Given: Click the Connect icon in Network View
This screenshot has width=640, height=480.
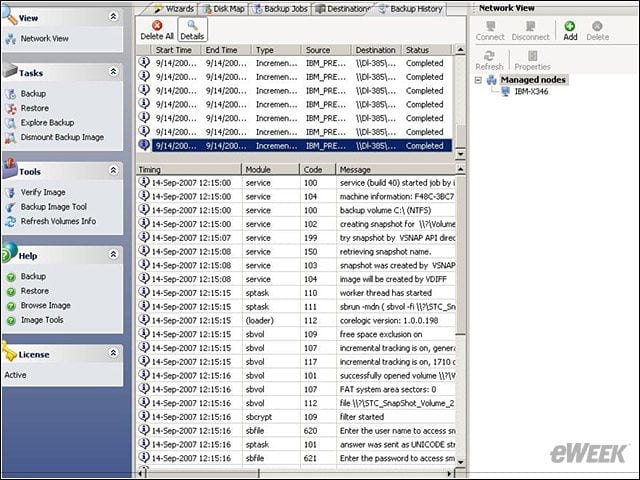Looking at the screenshot, I should (490, 26).
